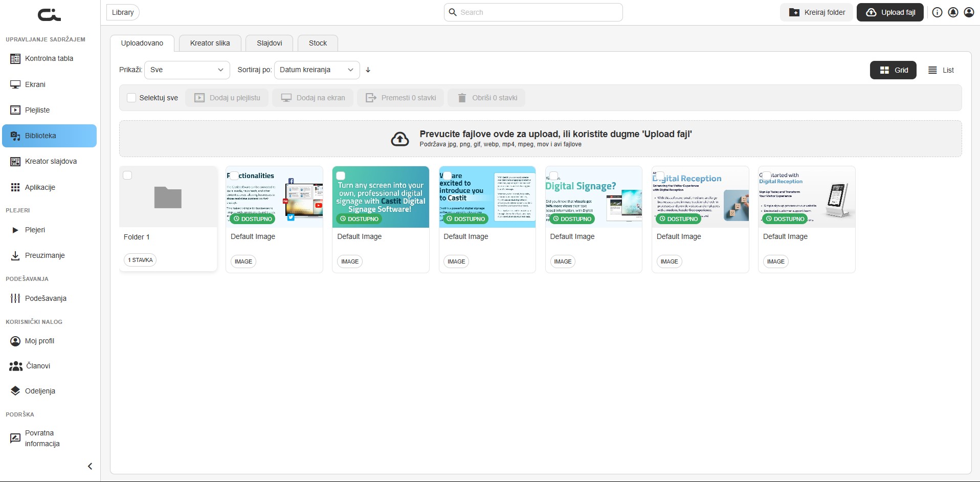Open Odeljenja departments page
Viewport: 980px width, 482px height.
[x=49, y=391]
